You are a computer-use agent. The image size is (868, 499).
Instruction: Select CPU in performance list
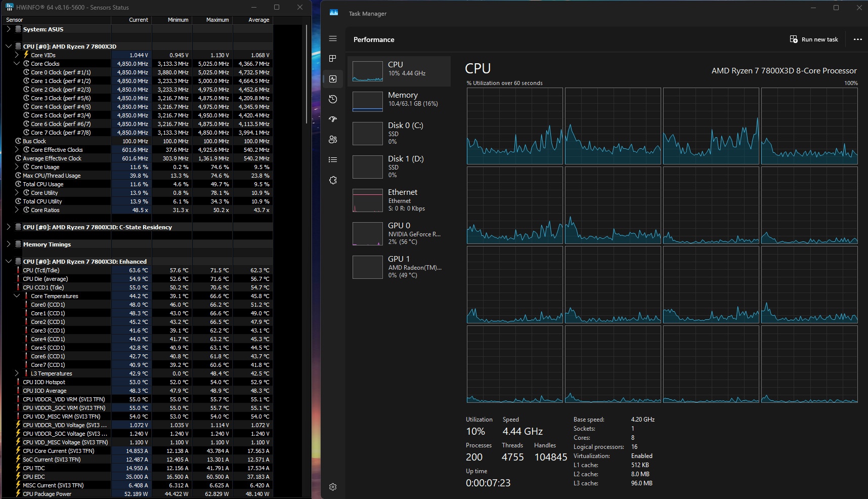(399, 71)
